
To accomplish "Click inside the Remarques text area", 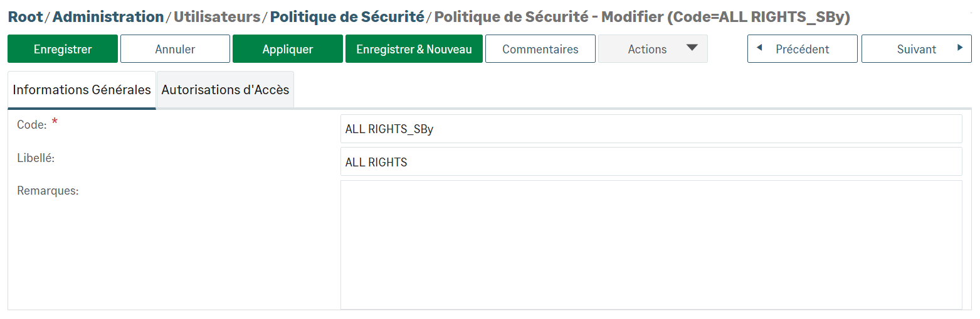I will (x=650, y=244).
